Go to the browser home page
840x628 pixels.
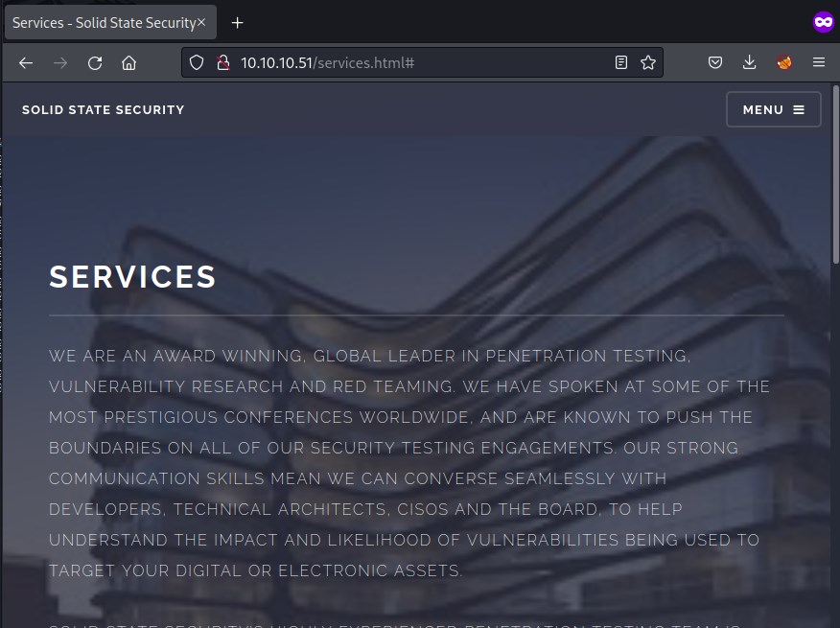tap(128, 63)
